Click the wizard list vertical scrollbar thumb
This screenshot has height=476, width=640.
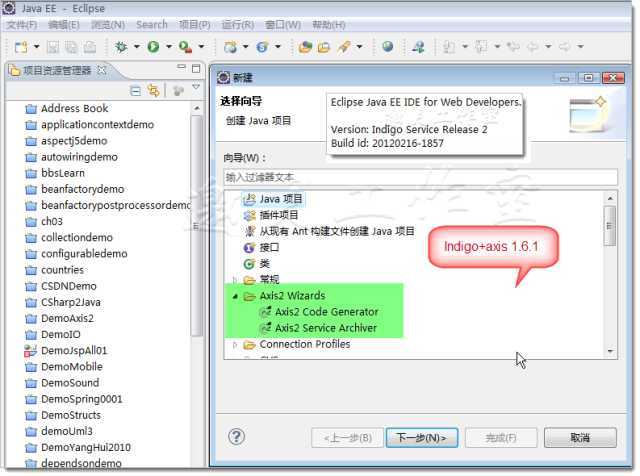[610, 226]
